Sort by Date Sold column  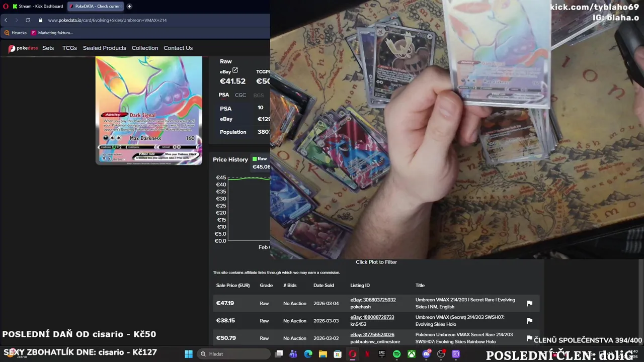tap(324, 286)
